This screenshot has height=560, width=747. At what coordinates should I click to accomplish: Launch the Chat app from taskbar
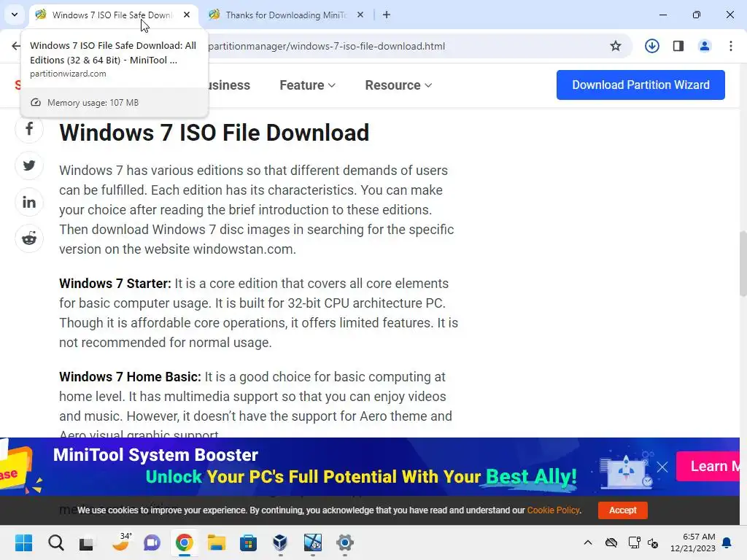pyautogui.click(x=152, y=542)
